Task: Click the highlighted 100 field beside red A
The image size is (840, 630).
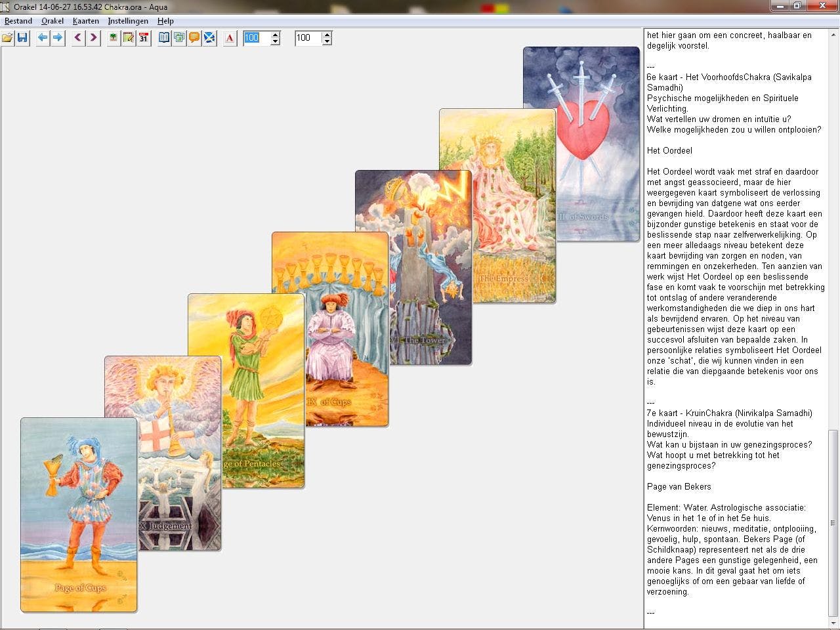Action: coord(257,38)
